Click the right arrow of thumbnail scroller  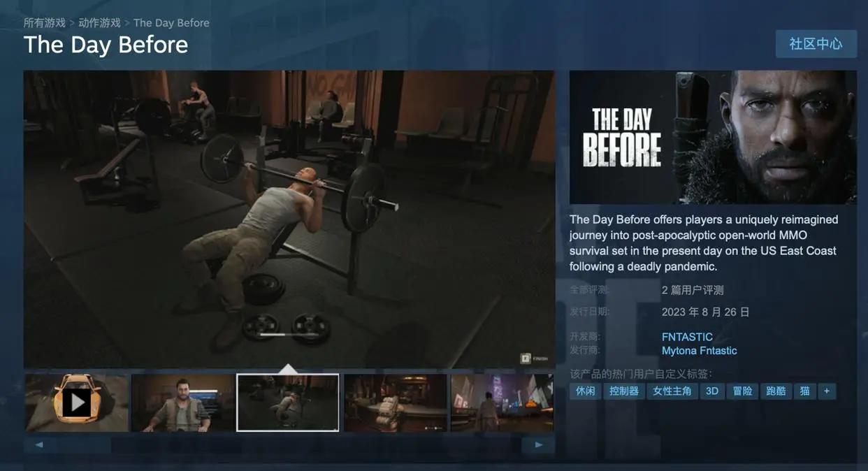tap(538, 444)
